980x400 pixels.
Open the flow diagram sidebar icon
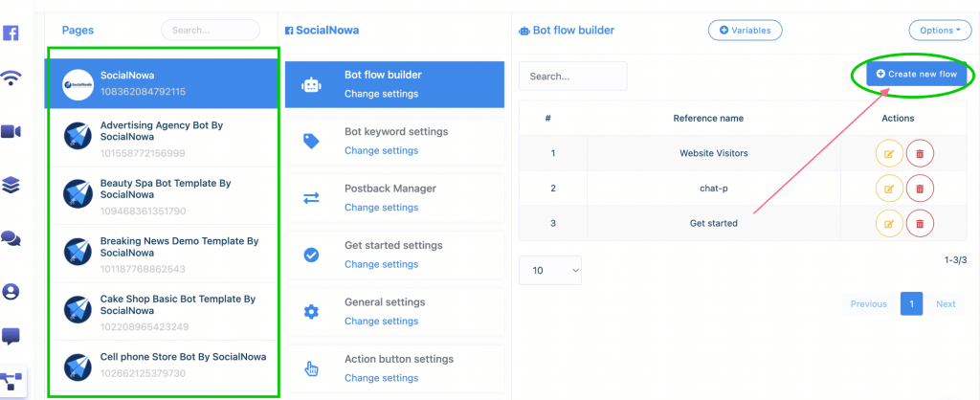tap(11, 381)
